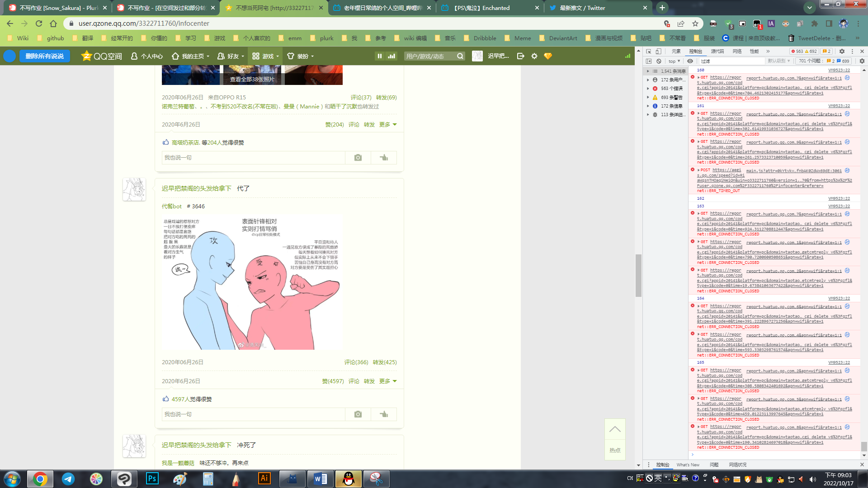Click console 过滤 filter input
This screenshot has width=868, height=488.
732,61
